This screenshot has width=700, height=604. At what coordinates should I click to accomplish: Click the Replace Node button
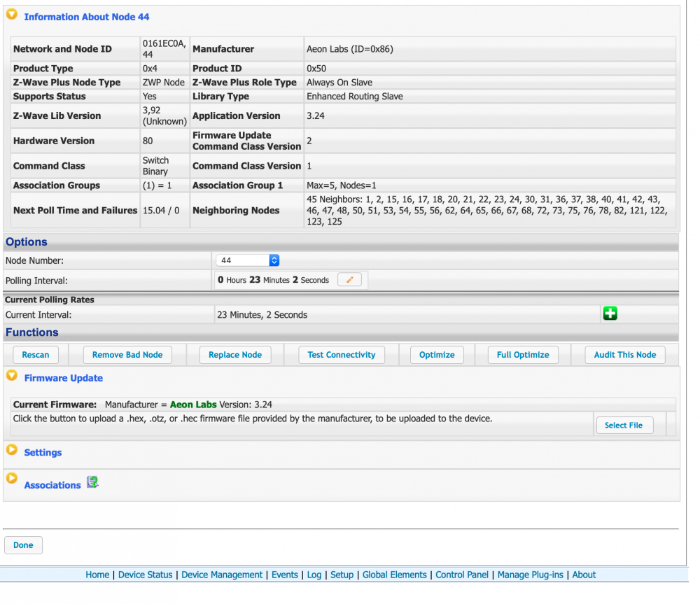(235, 355)
